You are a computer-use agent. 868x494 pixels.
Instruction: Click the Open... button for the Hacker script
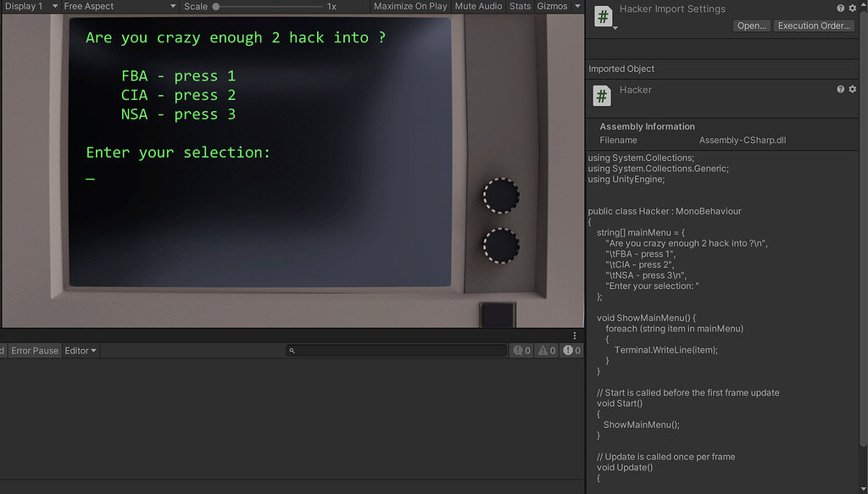tap(752, 25)
